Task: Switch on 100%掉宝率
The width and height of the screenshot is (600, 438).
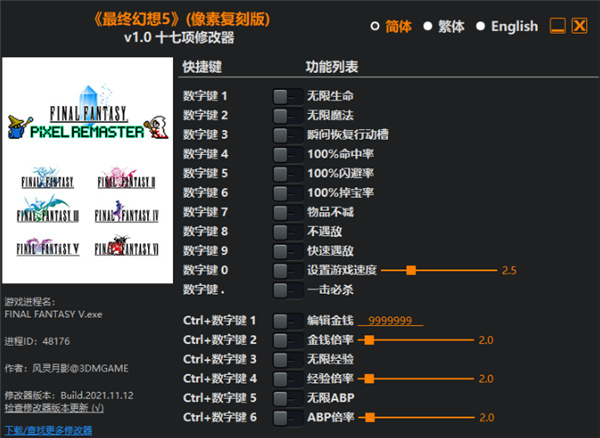Action: (x=288, y=193)
